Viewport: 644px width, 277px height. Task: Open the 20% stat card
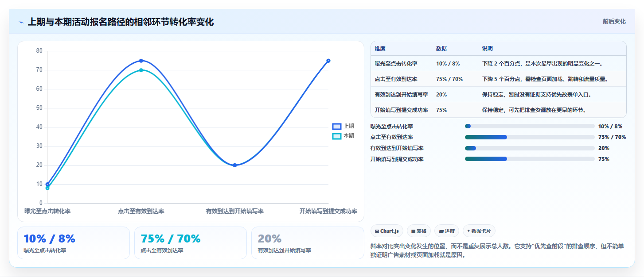pyautogui.click(x=308, y=243)
